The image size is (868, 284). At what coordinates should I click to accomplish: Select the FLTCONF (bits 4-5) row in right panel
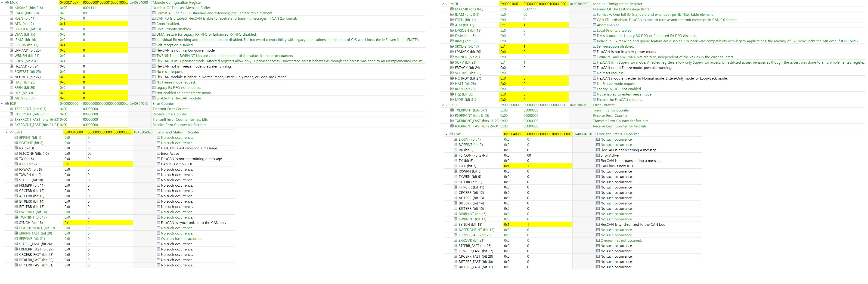573,155
